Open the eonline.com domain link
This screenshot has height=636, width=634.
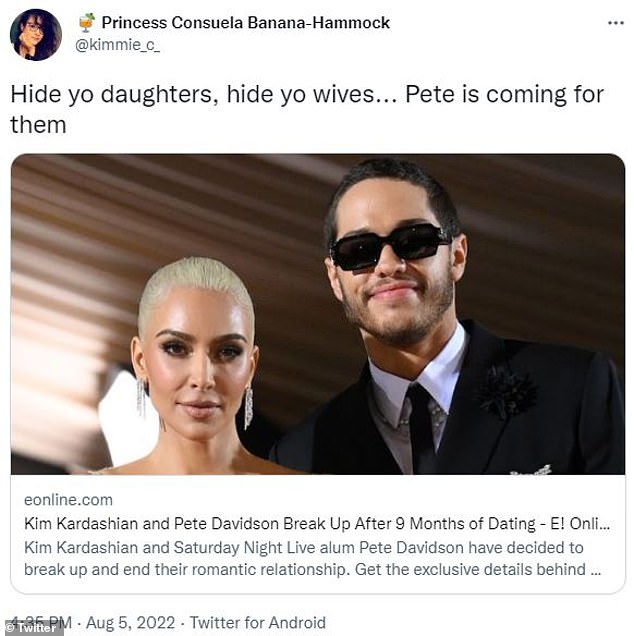pos(68,500)
